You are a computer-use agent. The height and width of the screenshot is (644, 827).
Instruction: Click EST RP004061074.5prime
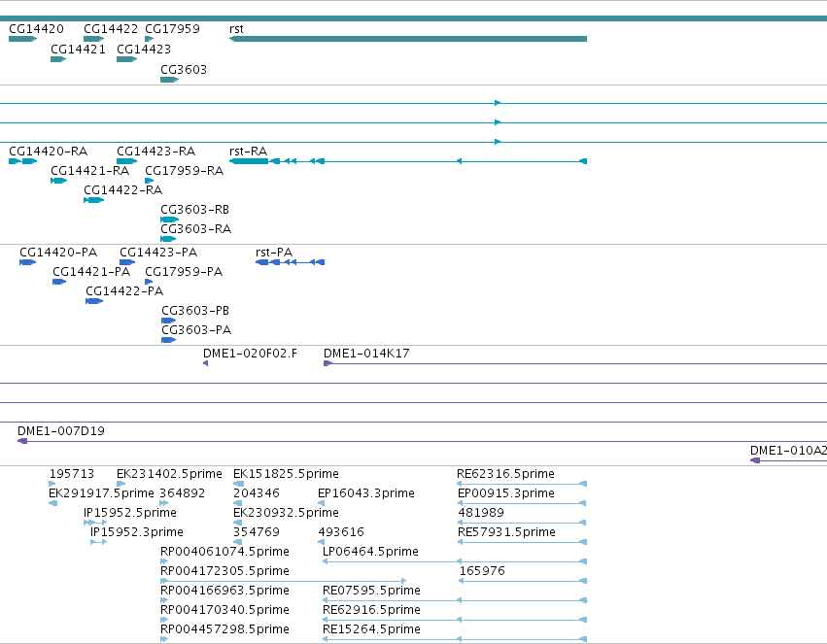[224, 553]
